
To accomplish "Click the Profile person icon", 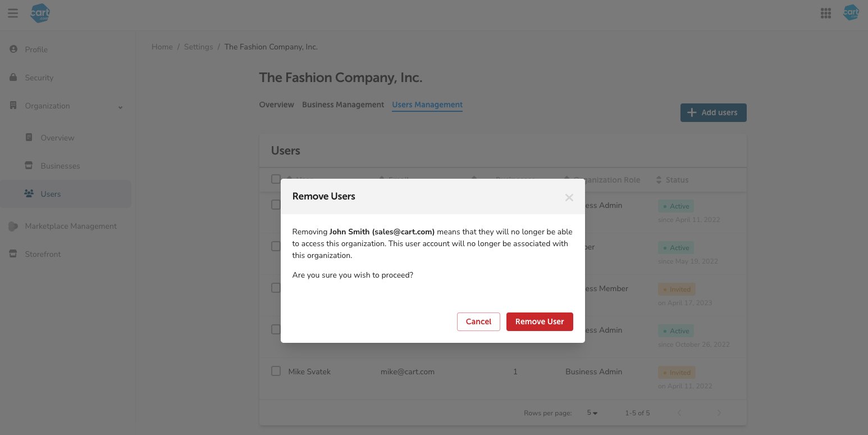I will point(13,49).
